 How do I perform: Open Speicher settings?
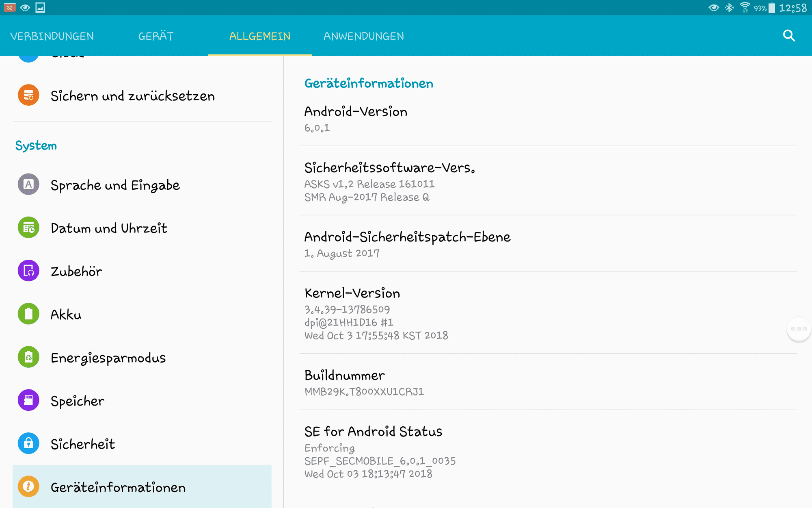coord(142,400)
